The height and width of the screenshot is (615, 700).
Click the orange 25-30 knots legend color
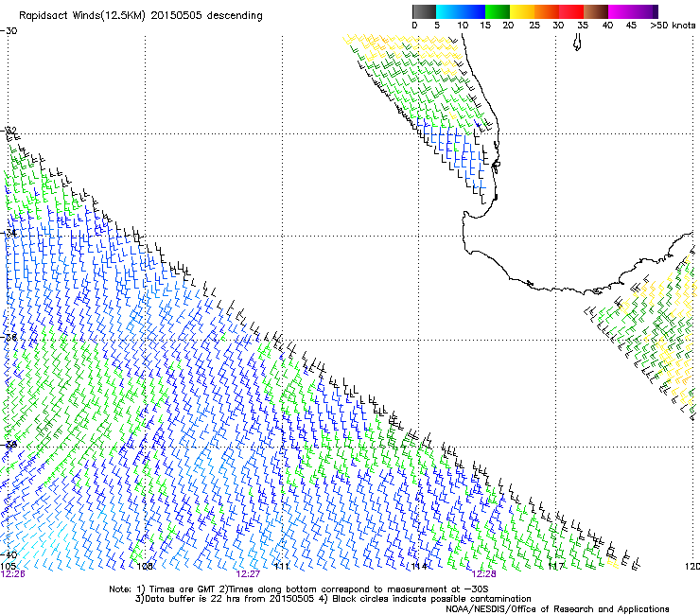tap(547, 11)
